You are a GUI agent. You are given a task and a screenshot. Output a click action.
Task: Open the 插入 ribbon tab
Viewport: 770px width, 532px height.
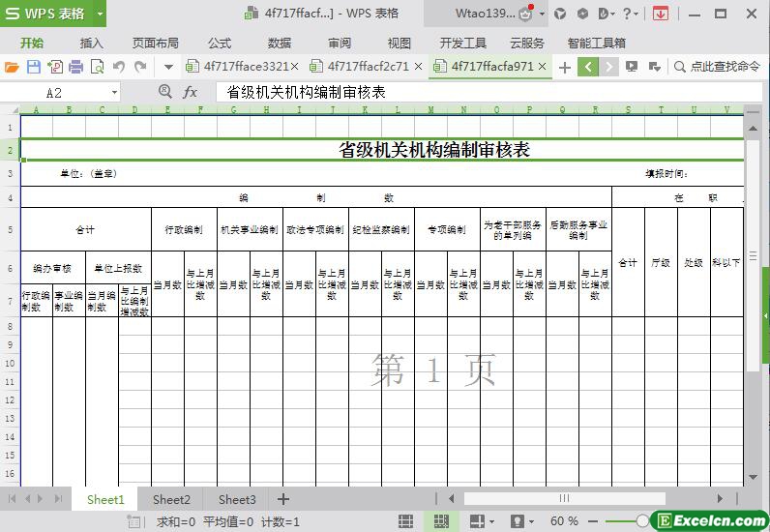click(92, 44)
